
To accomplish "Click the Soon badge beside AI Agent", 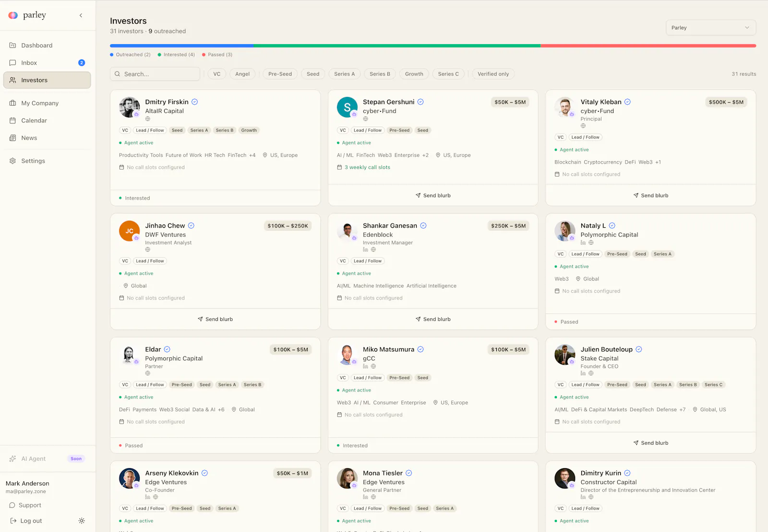I will pos(76,459).
